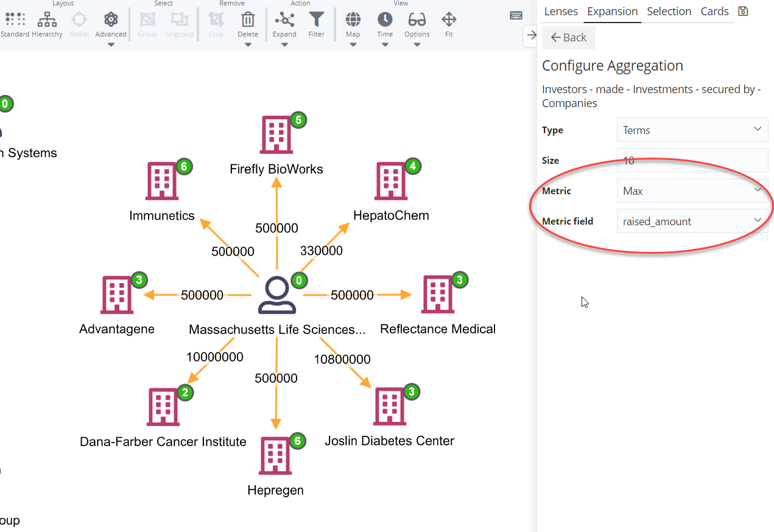774x532 pixels.
Task: Click green badge 2 on Dana-Farber
Action: [185, 393]
